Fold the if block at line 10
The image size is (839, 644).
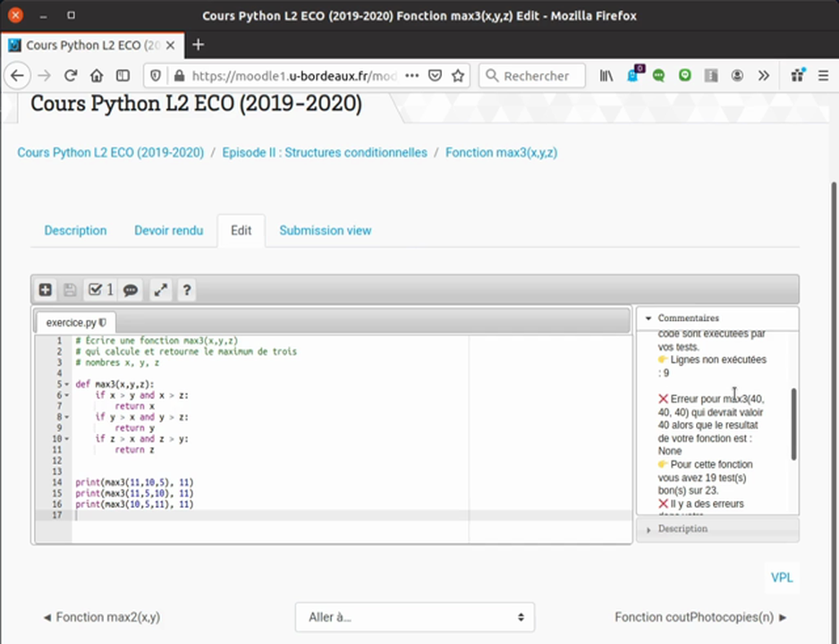click(67, 439)
